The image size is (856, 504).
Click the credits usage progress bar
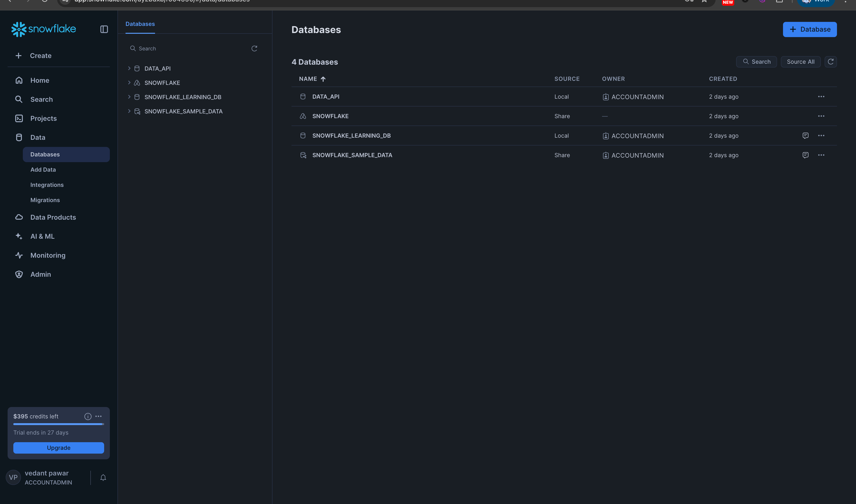(58, 424)
